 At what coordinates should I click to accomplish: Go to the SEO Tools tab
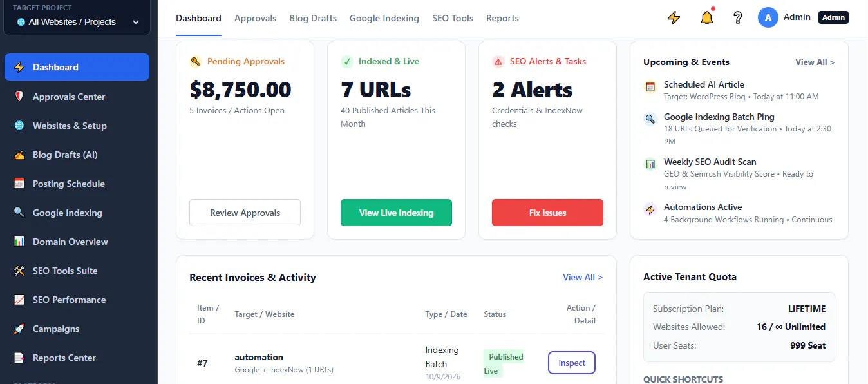453,18
